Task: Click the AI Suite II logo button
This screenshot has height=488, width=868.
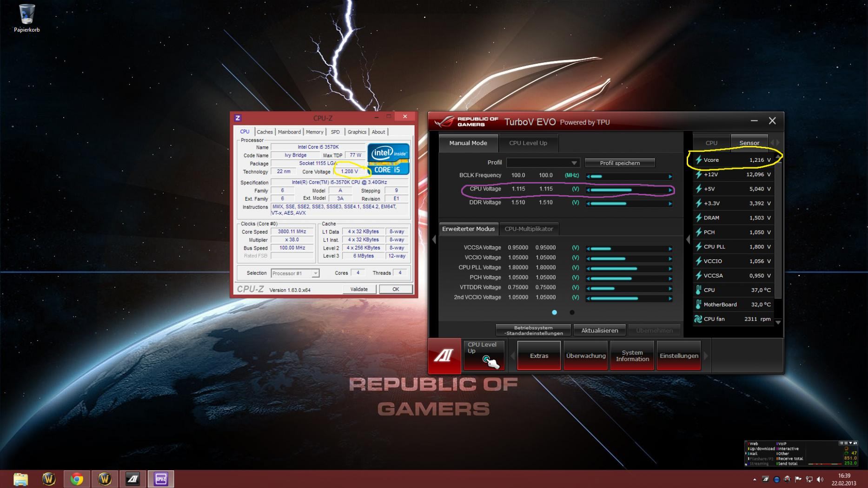Action: pos(444,356)
